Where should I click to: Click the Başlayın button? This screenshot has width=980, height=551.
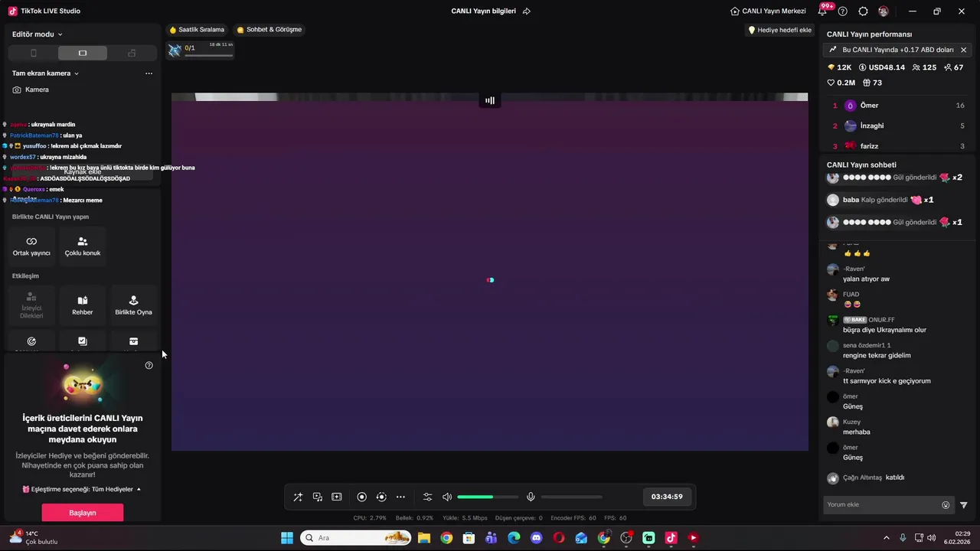click(x=83, y=513)
